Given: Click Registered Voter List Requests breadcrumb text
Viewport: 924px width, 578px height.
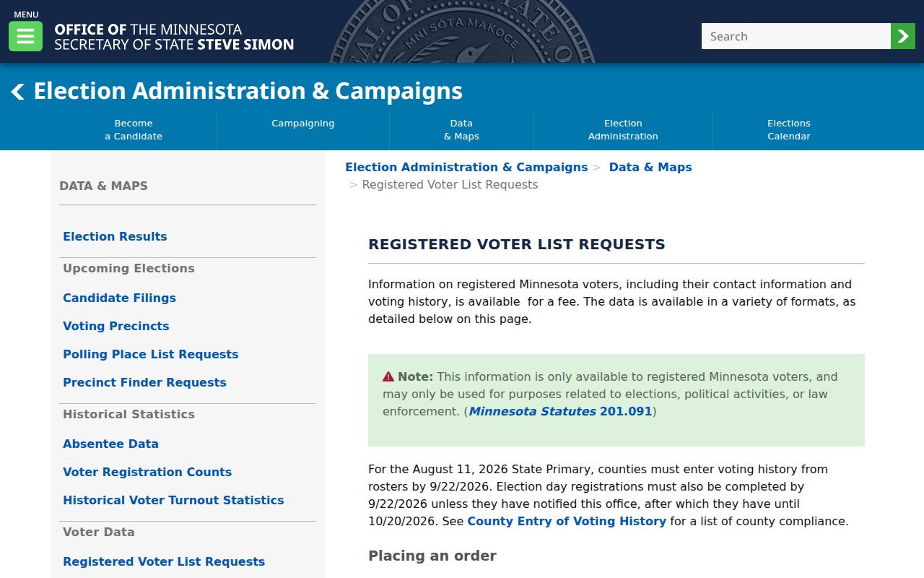Looking at the screenshot, I should pyautogui.click(x=450, y=184).
